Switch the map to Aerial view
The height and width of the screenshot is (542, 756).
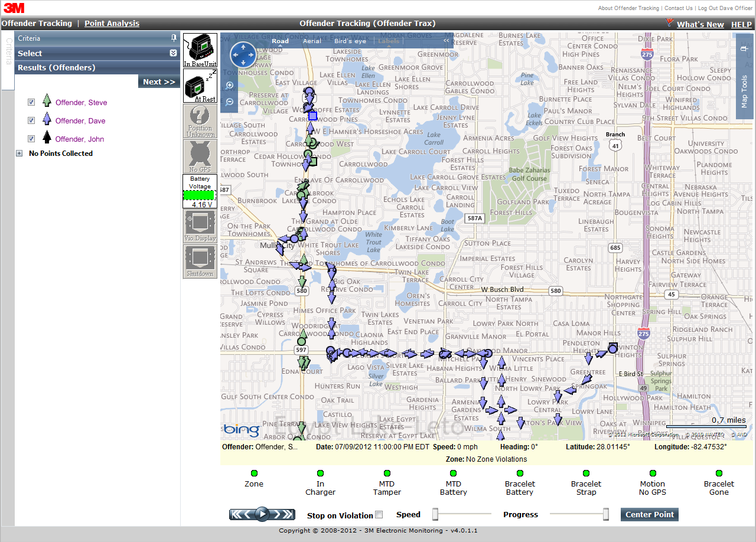[312, 41]
